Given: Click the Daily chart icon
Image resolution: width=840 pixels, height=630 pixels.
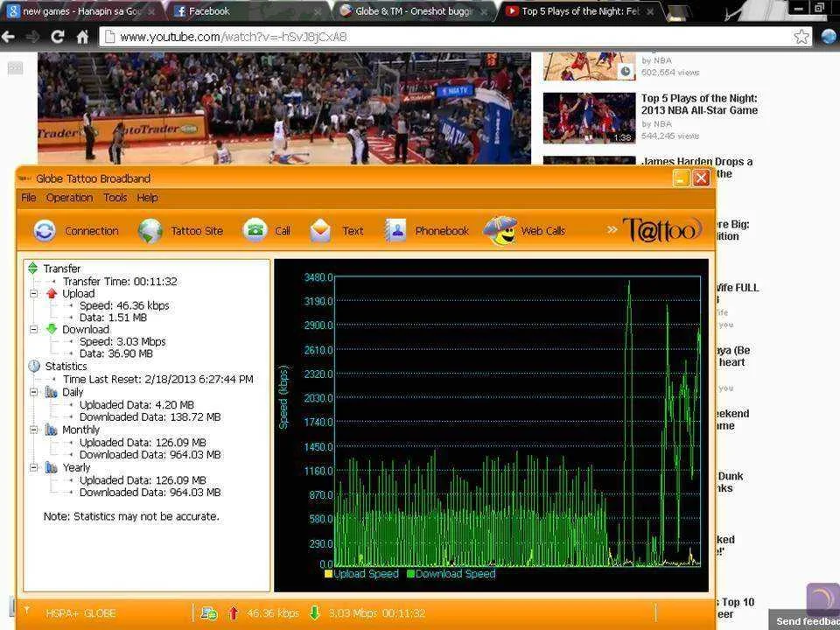Looking at the screenshot, I should [x=52, y=392].
